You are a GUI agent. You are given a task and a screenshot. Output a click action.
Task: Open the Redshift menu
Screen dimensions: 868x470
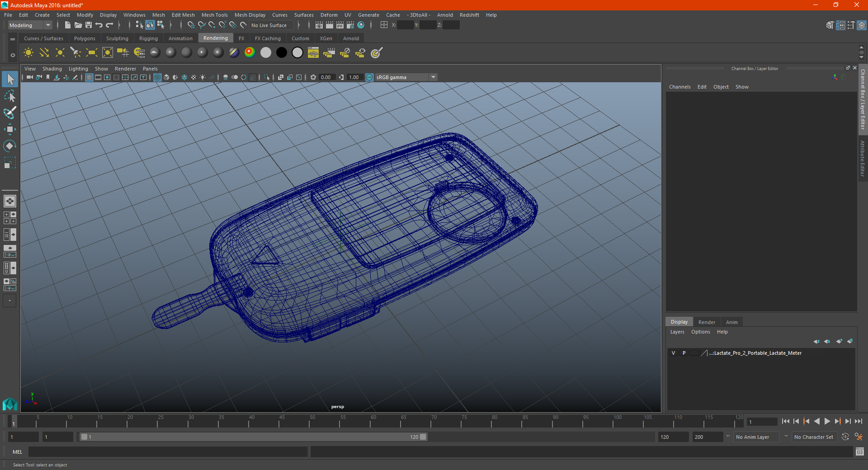click(x=469, y=15)
